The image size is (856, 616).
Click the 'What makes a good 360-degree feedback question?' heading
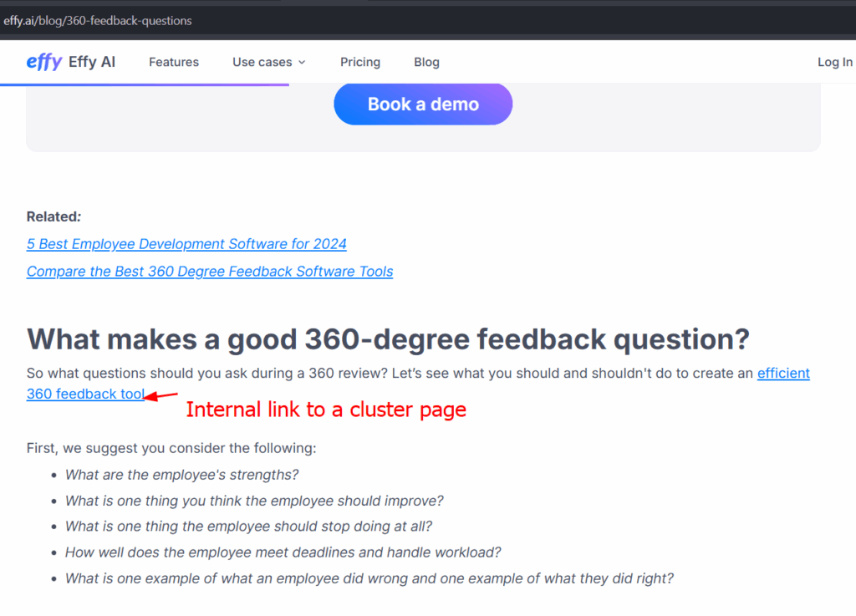(x=388, y=339)
